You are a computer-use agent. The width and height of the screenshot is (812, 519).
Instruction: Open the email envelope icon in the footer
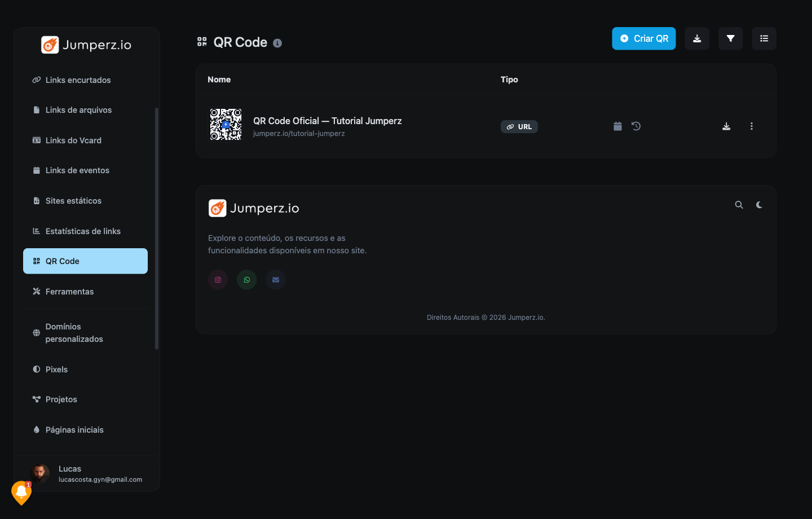pyautogui.click(x=276, y=280)
